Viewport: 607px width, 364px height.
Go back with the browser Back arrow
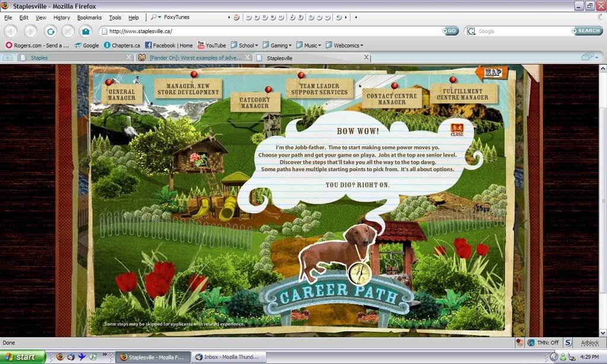[x=11, y=31]
